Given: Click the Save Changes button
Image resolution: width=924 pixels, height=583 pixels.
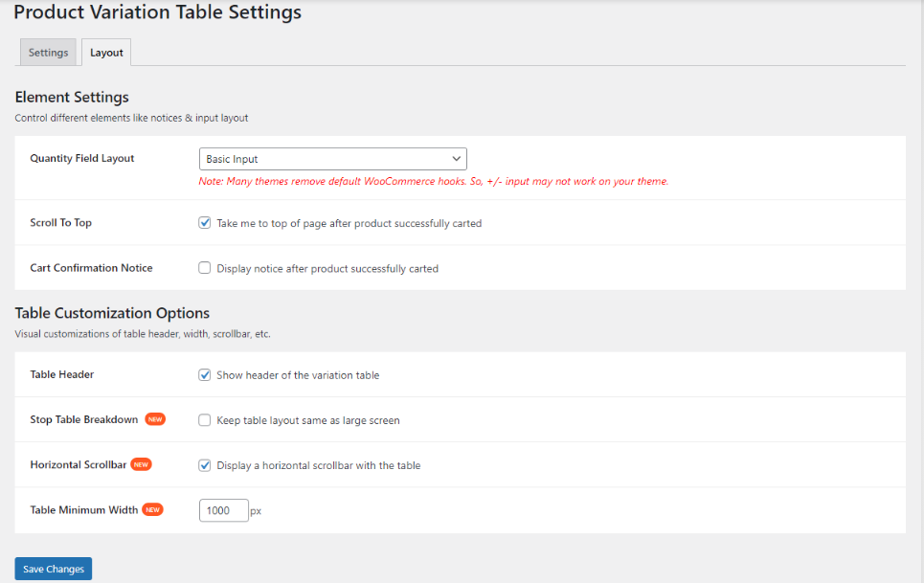Looking at the screenshot, I should (53, 569).
